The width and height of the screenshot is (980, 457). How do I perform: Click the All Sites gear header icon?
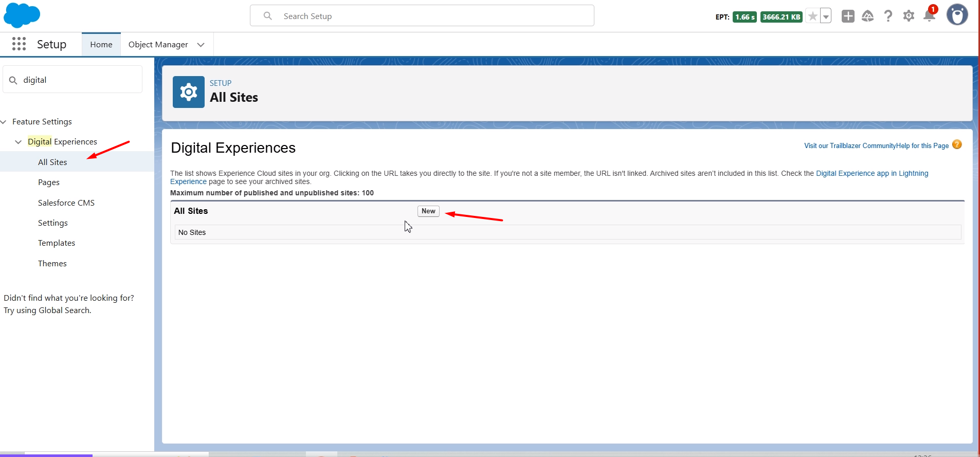click(x=189, y=92)
